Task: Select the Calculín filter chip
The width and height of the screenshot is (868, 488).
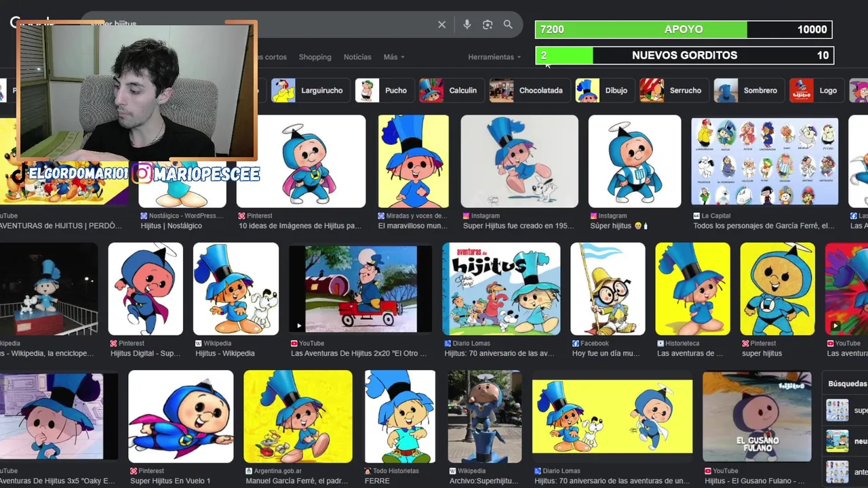Action: (451, 90)
